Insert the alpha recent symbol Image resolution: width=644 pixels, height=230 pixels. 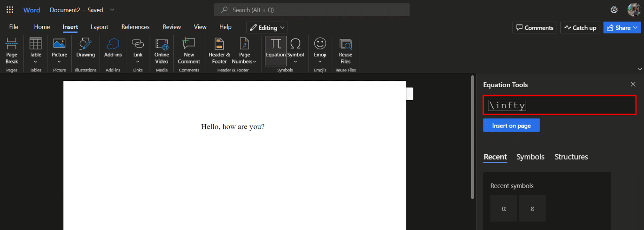(x=504, y=208)
